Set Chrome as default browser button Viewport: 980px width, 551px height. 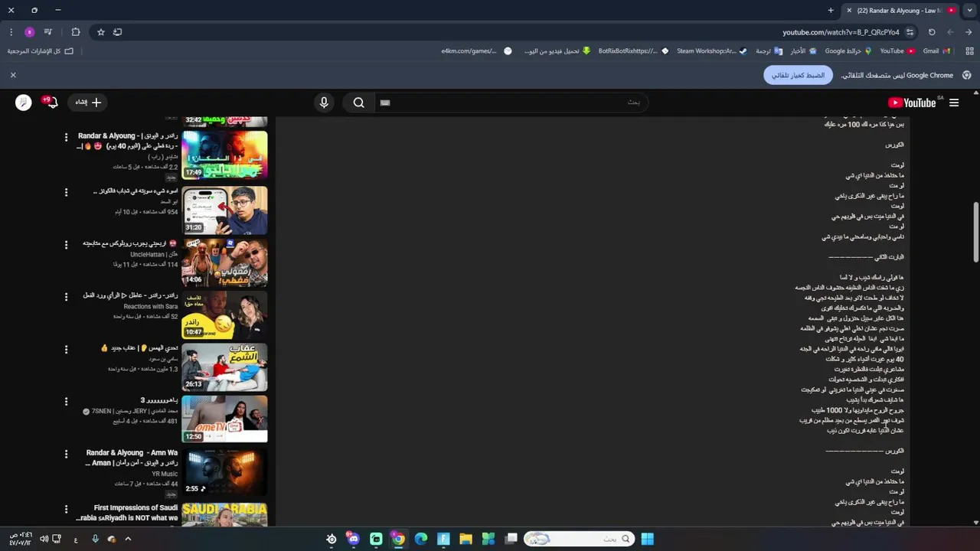coord(798,75)
